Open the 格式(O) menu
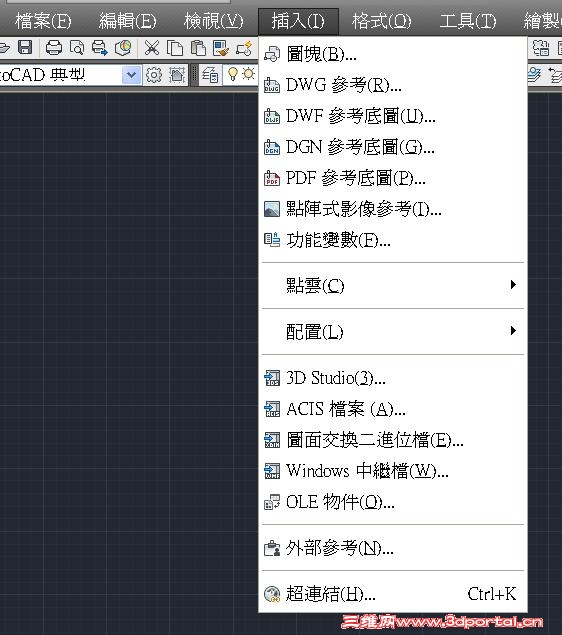562x635 pixels. click(x=381, y=21)
